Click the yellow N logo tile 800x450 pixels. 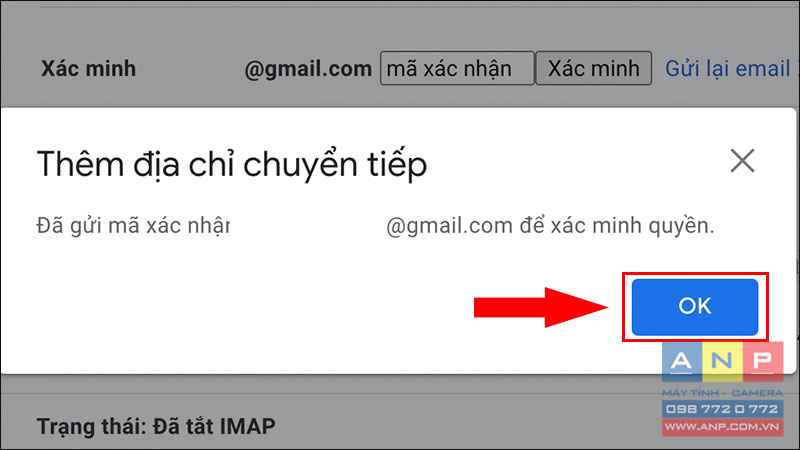(x=722, y=362)
